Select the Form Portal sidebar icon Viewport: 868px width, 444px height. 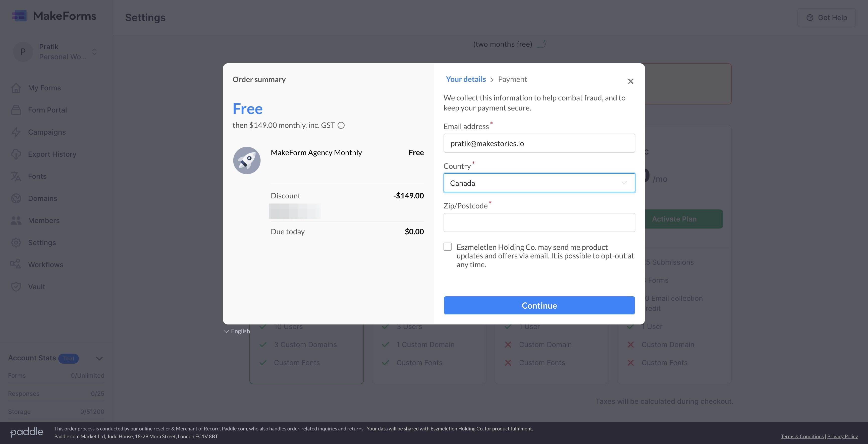(x=16, y=110)
